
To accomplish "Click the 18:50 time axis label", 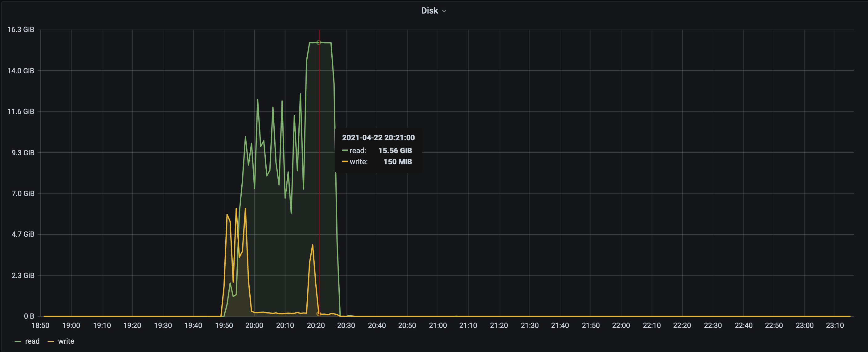I will click(x=40, y=325).
